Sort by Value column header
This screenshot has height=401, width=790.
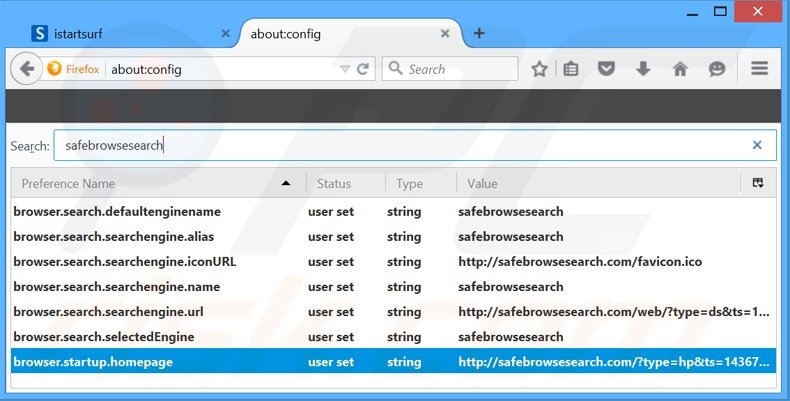[598, 184]
